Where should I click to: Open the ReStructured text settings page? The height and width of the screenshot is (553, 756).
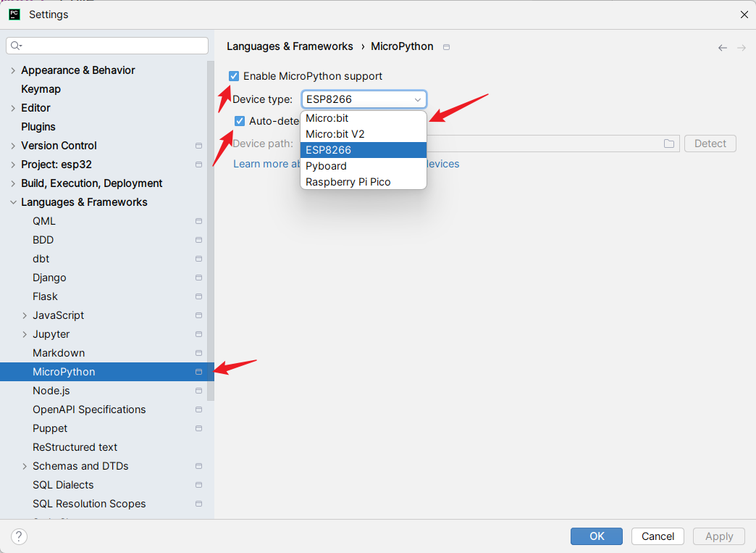tap(75, 447)
